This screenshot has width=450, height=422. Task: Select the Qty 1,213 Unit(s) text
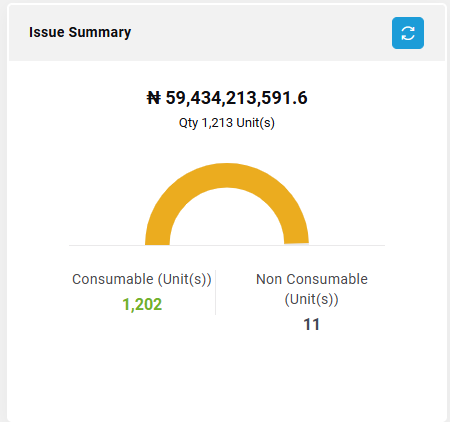pos(227,123)
